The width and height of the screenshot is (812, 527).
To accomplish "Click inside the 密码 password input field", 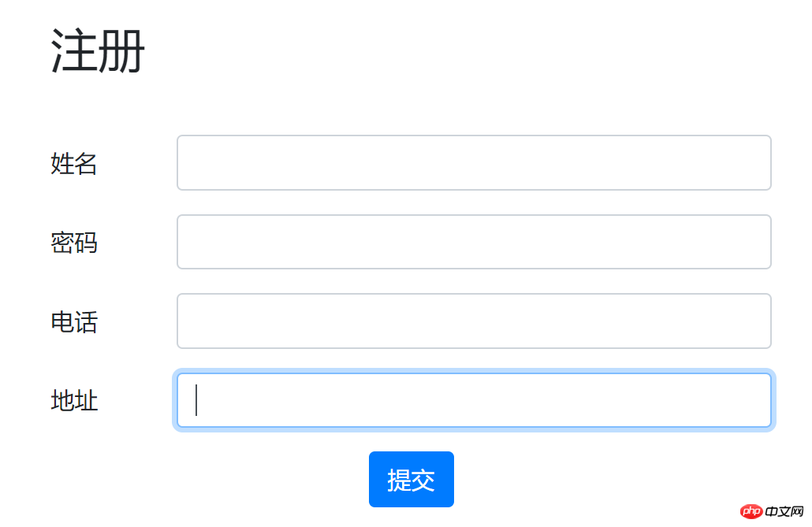I will [473, 242].
